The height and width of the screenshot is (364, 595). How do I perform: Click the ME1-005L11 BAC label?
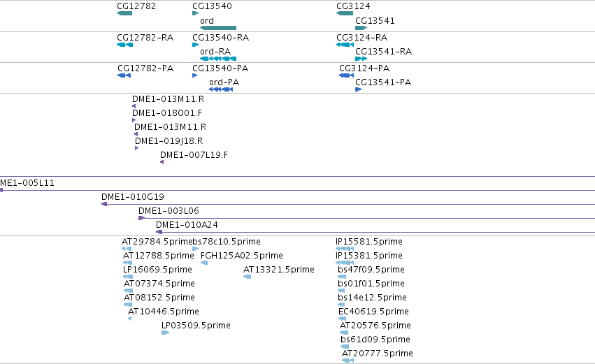point(27,183)
